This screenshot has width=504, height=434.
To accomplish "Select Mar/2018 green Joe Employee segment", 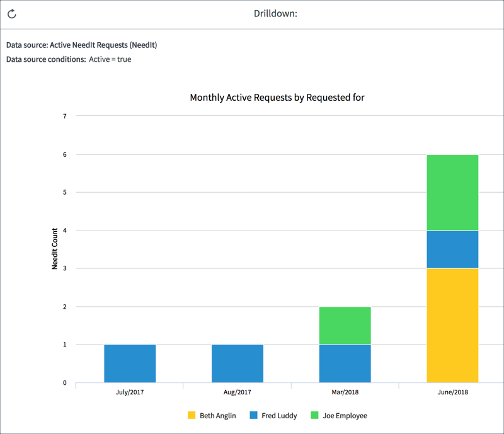I will click(345, 325).
